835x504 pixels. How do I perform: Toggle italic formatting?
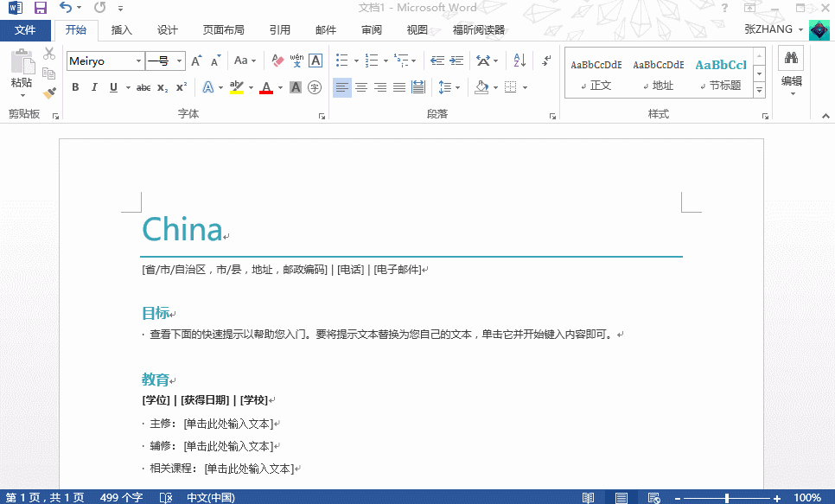pos(94,86)
